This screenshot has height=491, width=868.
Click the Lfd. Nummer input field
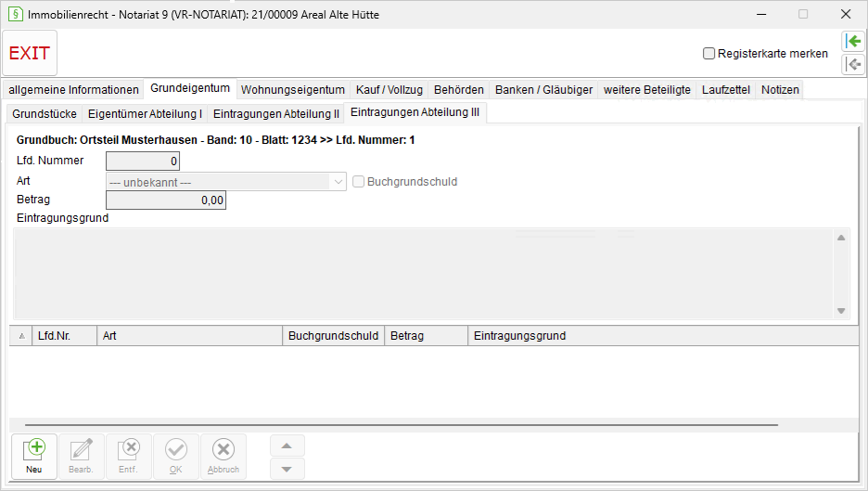143,161
